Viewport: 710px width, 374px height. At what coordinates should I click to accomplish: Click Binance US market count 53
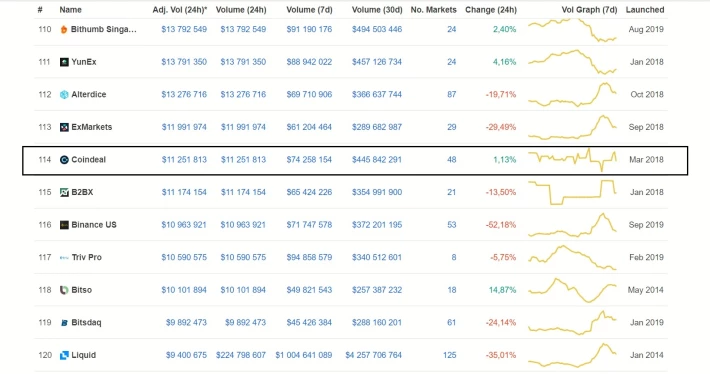pos(451,225)
